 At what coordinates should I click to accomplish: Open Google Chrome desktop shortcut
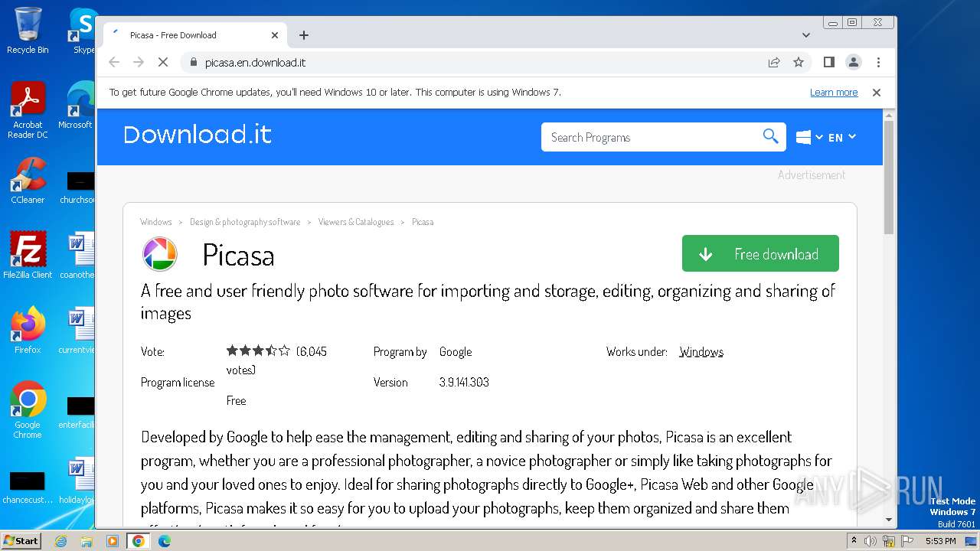[x=28, y=409]
